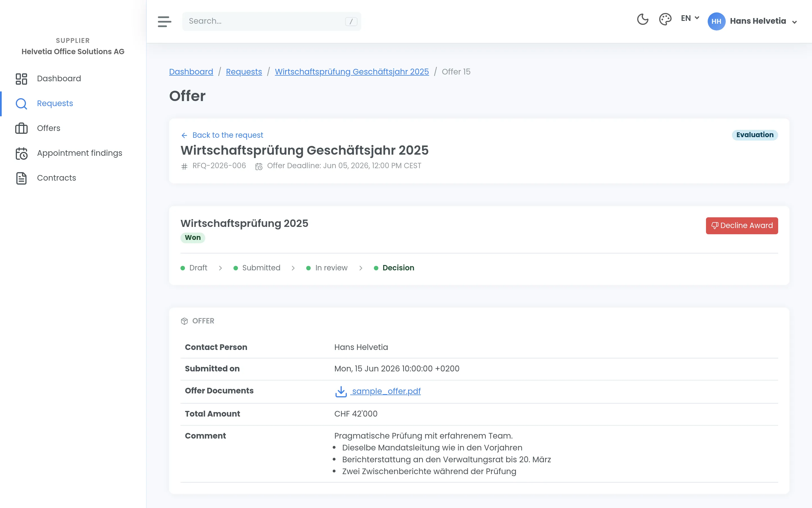The height and width of the screenshot is (508, 812).
Task: Select the Draft step
Action: pos(194,268)
